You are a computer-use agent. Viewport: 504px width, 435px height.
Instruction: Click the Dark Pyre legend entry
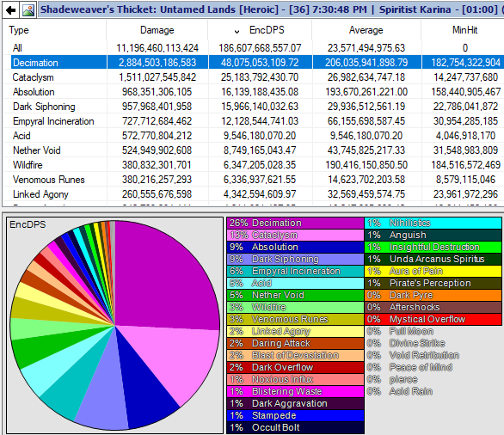click(433, 295)
